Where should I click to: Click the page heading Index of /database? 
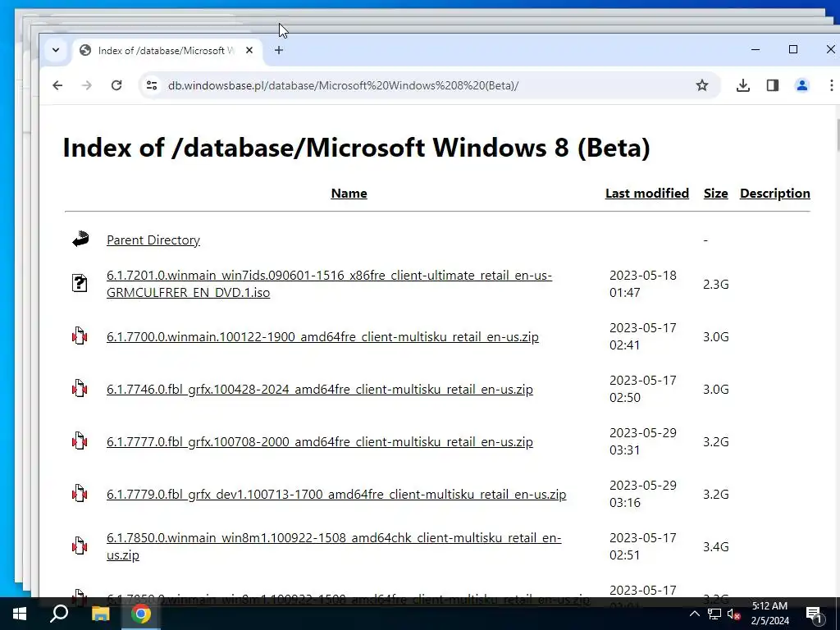[x=356, y=148]
